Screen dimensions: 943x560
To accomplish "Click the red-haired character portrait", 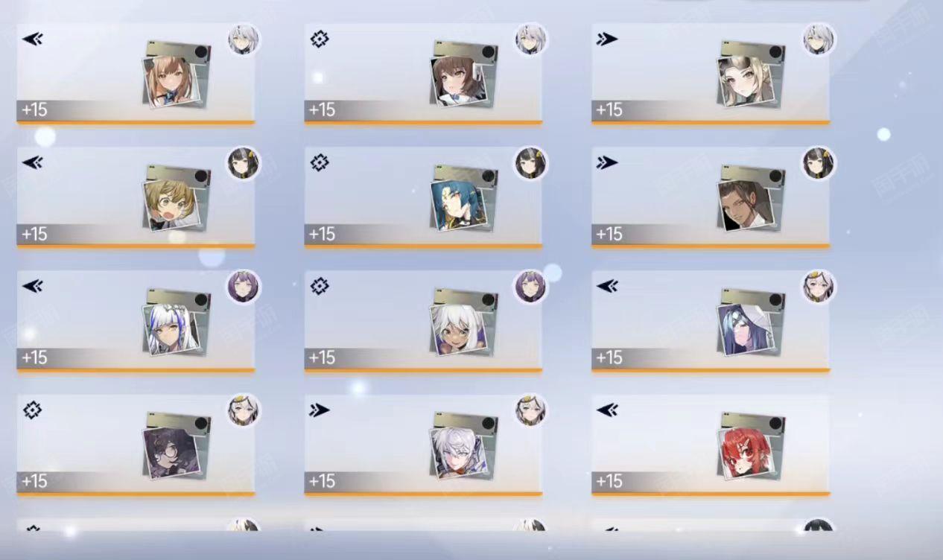I will pyautogui.click(x=746, y=453).
